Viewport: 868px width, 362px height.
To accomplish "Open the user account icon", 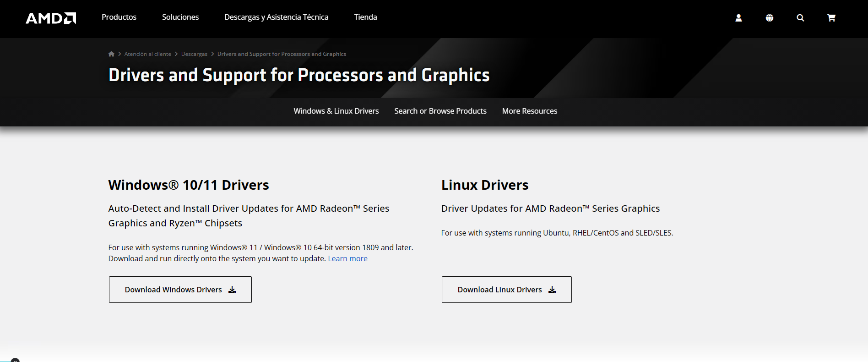I will 738,18.
